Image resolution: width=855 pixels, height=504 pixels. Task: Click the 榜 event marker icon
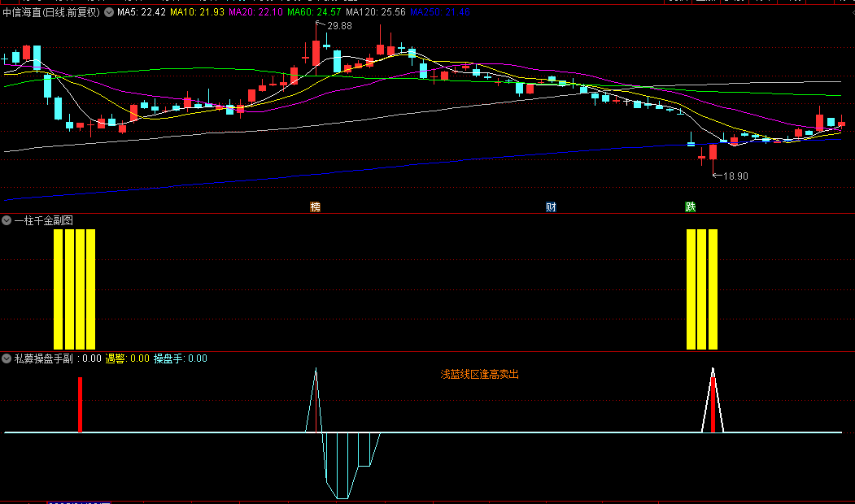point(315,207)
